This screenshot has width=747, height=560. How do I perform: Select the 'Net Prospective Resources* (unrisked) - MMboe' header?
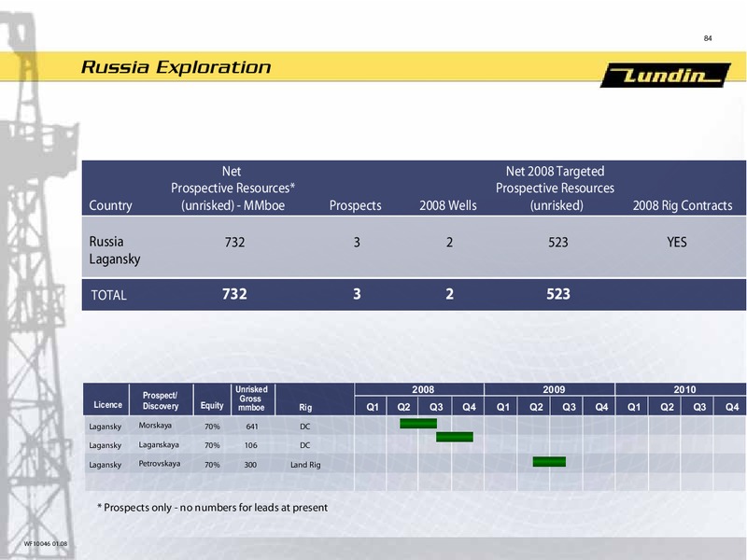tap(233, 189)
